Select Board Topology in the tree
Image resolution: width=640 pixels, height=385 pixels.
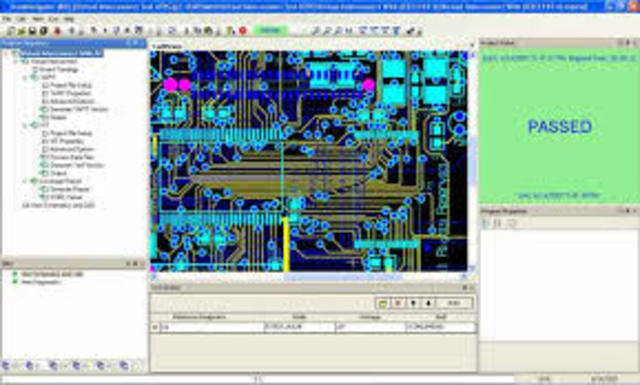[x=59, y=69]
